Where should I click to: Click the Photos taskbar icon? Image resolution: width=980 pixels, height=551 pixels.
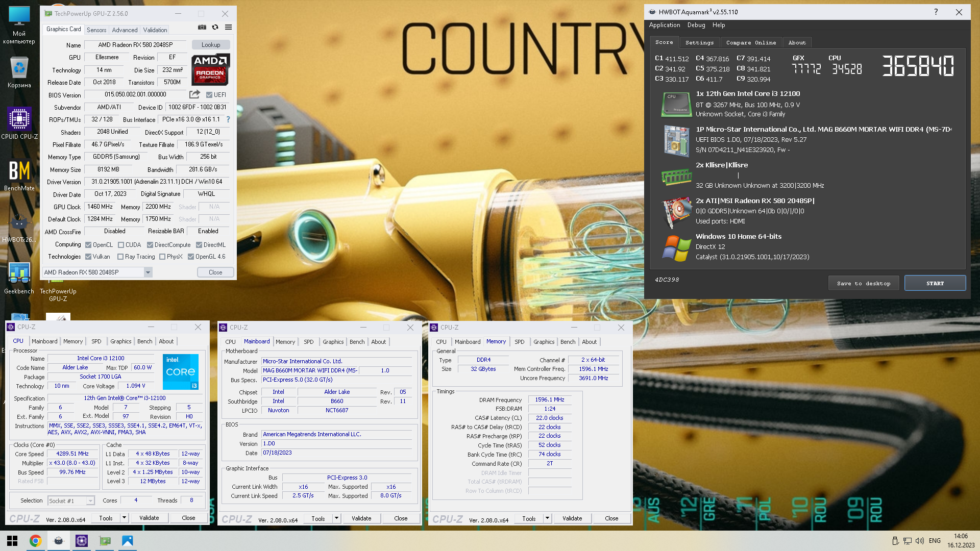pos(128,541)
